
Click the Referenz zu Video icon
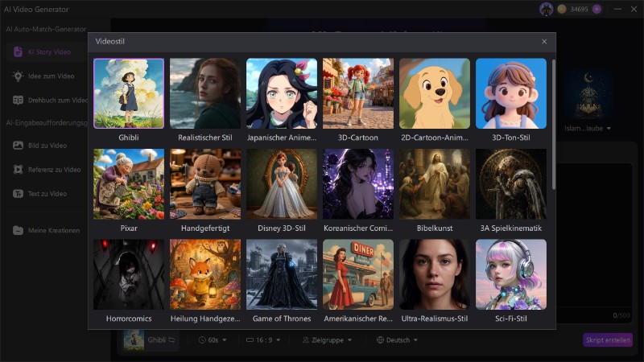click(x=18, y=170)
